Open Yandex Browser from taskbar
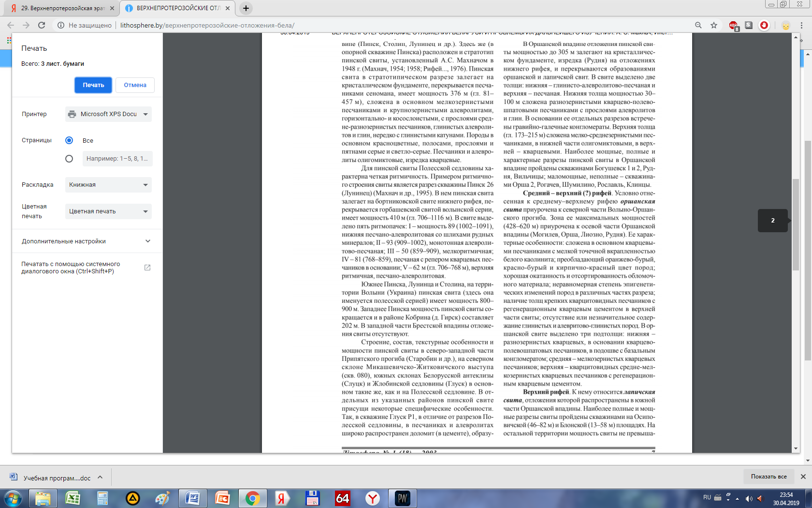Image resolution: width=812 pixels, height=508 pixels. coord(373,498)
